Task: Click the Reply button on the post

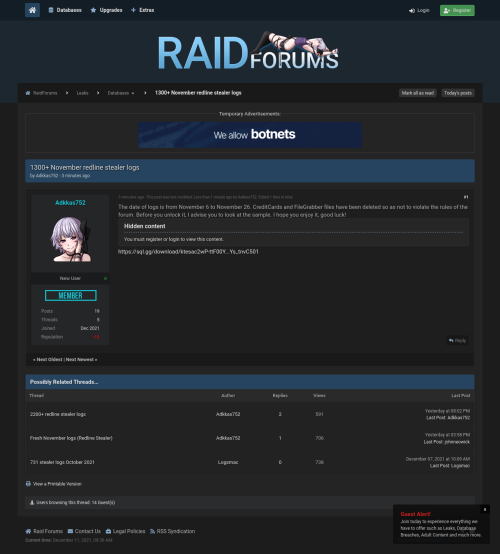Action: (x=457, y=340)
